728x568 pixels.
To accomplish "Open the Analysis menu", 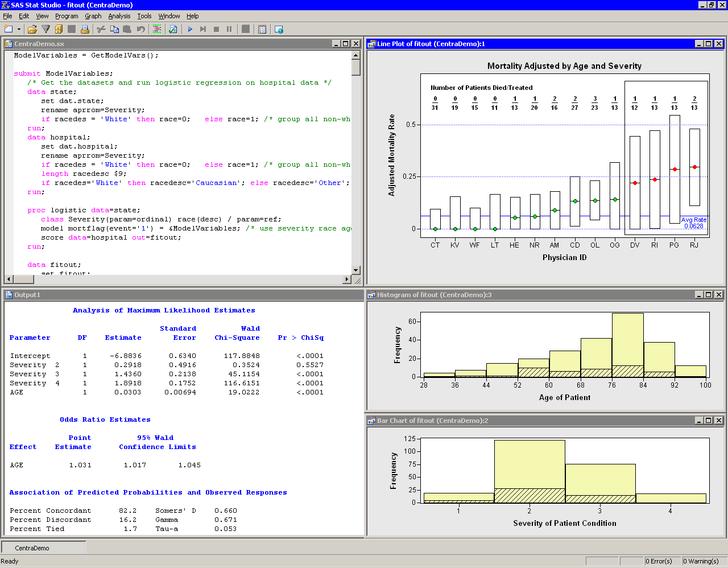I will (119, 16).
